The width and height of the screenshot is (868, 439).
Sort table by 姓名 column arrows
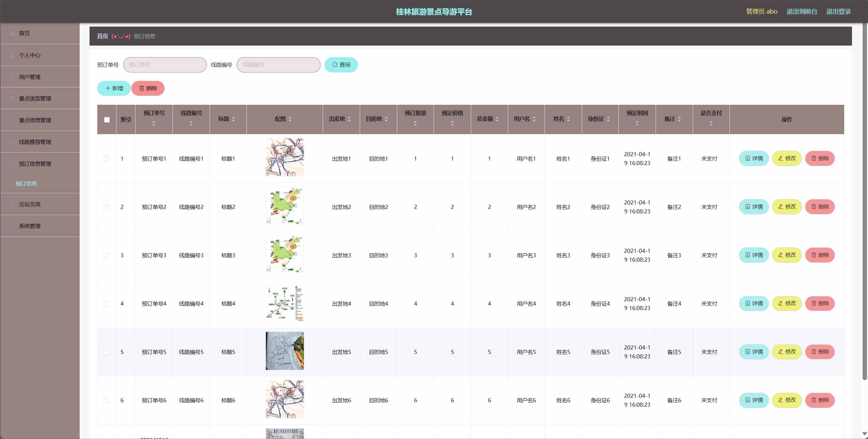pos(568,119)
